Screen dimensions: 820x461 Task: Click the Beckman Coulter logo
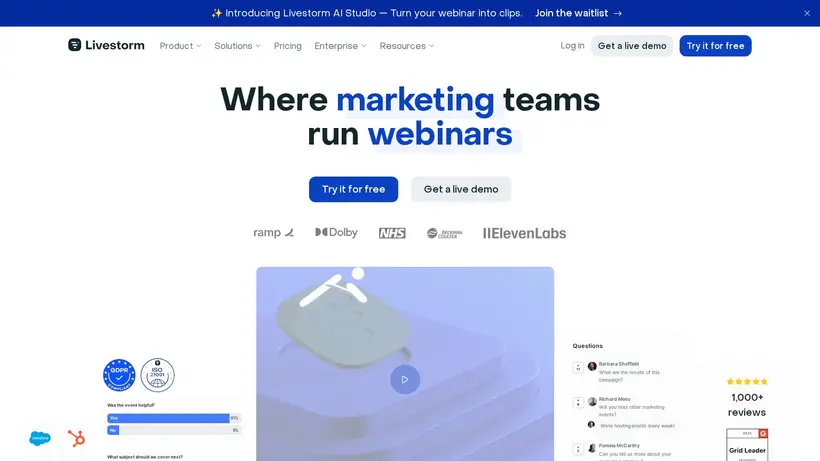tap(445, 233)
